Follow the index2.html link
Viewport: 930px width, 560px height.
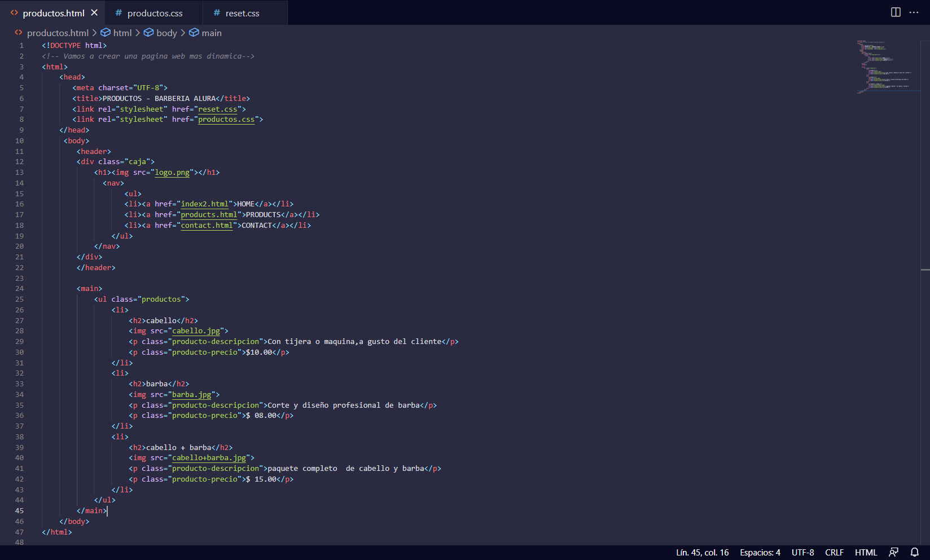[x=205, y=204]
